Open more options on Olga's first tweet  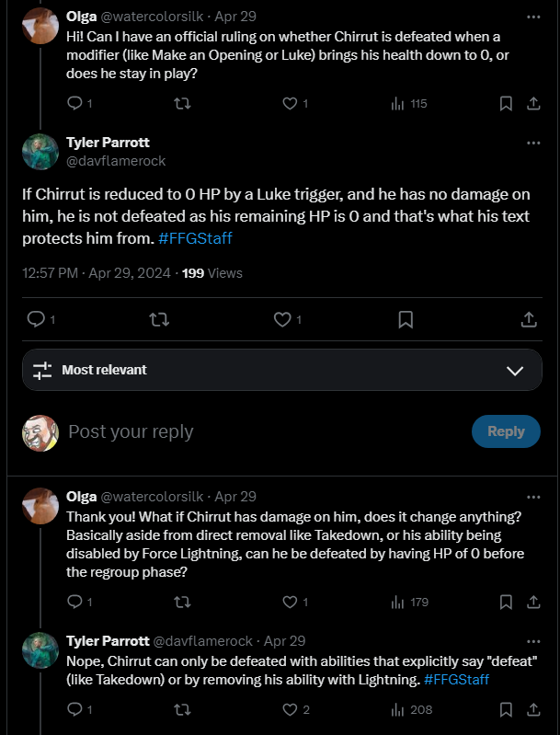[x=533, y=17]
